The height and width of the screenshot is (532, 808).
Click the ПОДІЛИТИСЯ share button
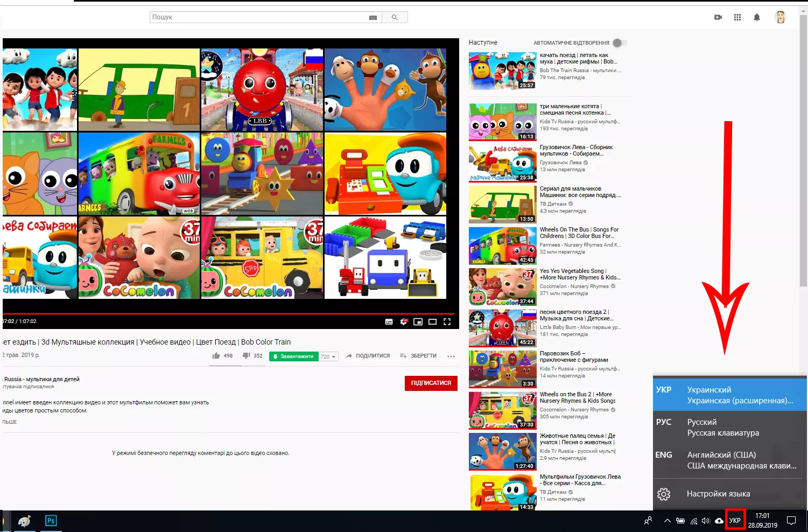(368, 356)
